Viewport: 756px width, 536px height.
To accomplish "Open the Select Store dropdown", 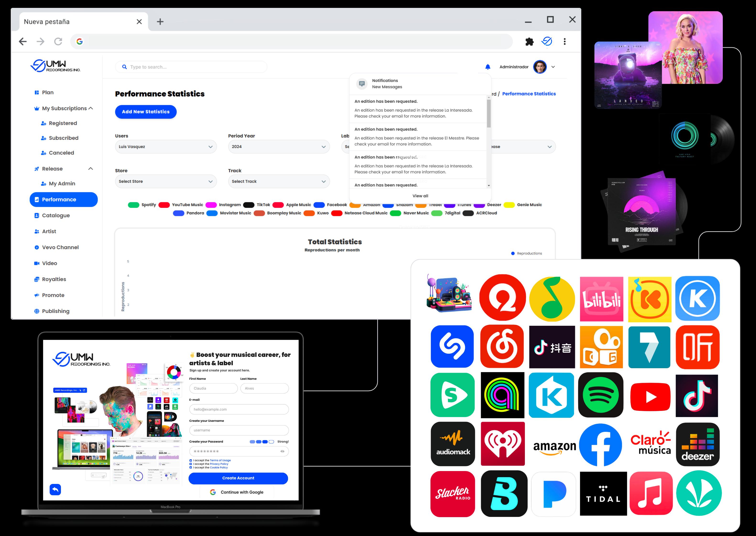I will click(166, 181).
